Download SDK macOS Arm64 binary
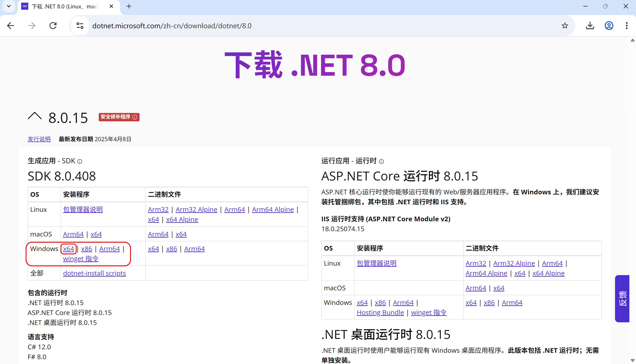The width and height of the screenshot is (636, 364). 158,234
